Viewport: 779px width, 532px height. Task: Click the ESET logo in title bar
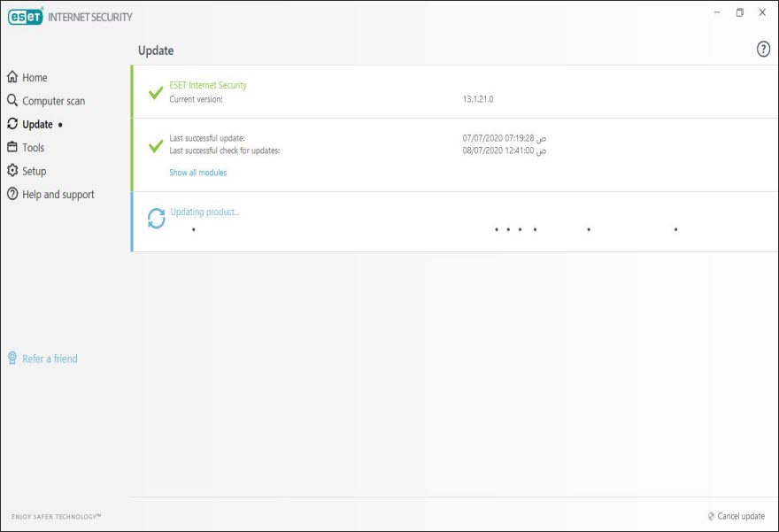pyautogui.click(x=26, y=17)
